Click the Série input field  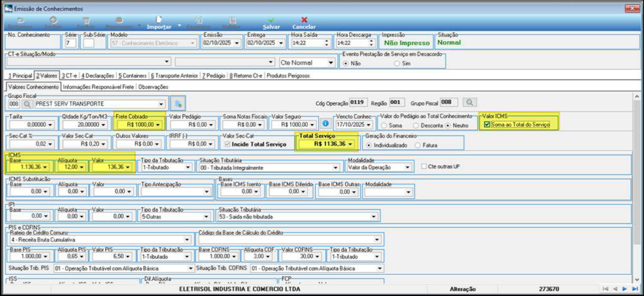click(70, 43)
